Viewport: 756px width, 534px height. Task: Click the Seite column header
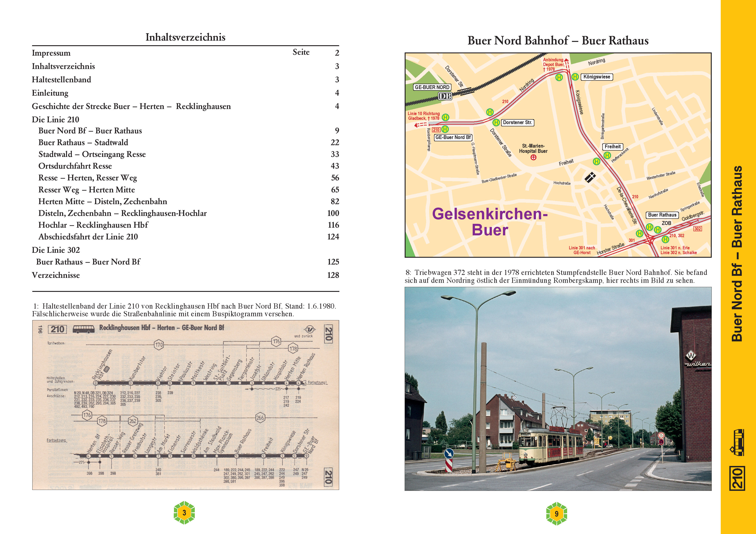pyautogui.click(x=301, y=52)
